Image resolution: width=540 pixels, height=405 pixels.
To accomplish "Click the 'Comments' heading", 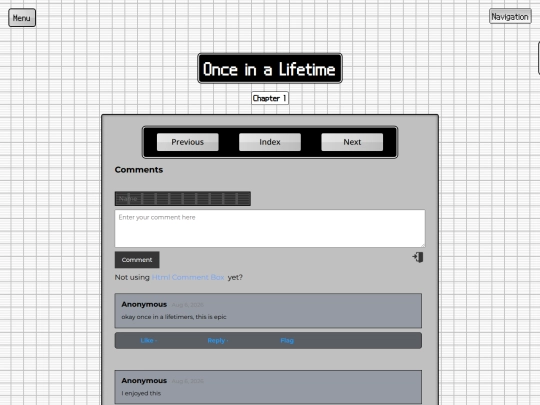I will click(x=139, y=170).
